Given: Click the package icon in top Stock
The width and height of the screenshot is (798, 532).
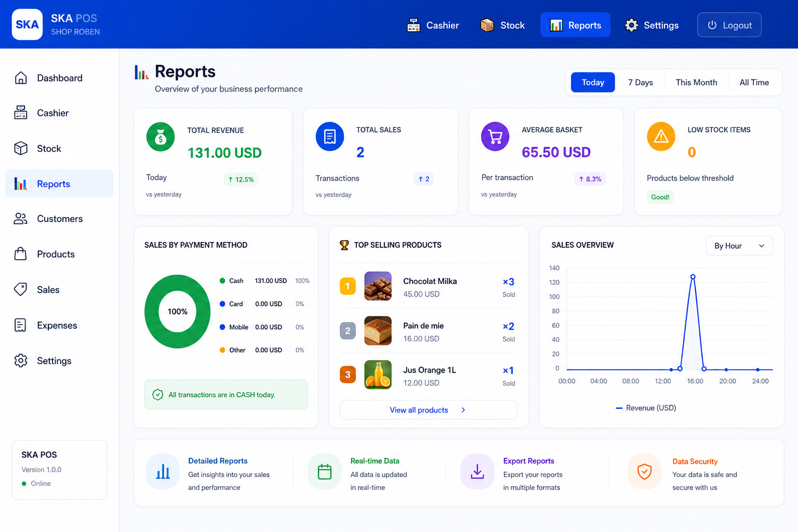Looking at the screenshot, I should 487,25.
